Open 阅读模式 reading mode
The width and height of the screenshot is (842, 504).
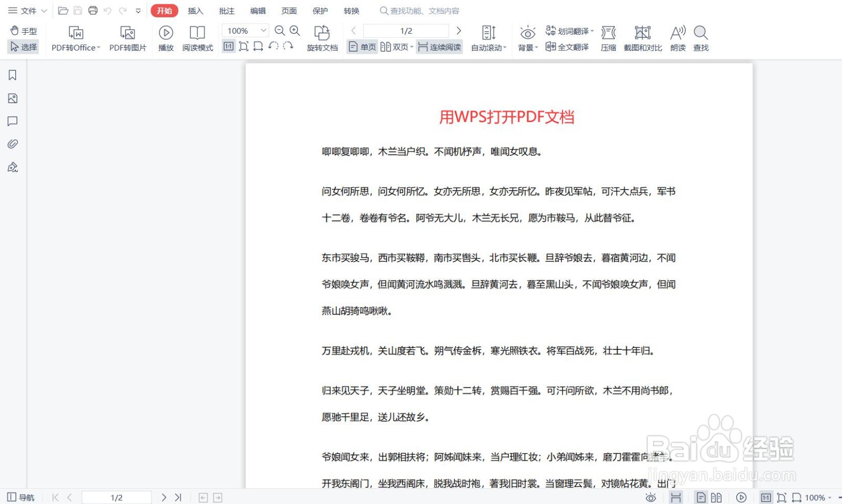(197, 38)
